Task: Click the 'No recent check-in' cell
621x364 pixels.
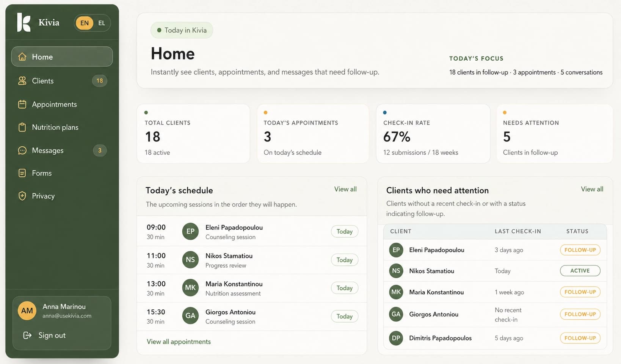Action: point(508,315)
